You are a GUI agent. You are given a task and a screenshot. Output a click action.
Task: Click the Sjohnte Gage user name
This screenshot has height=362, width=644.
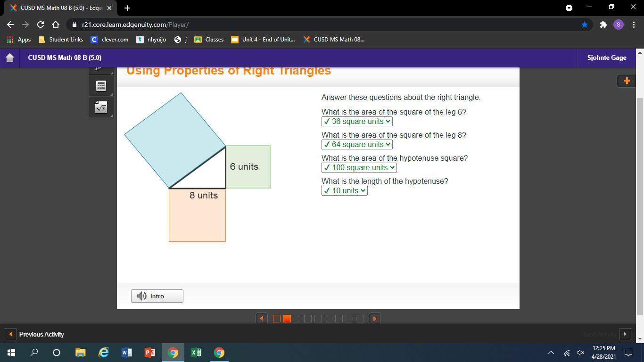607,58
